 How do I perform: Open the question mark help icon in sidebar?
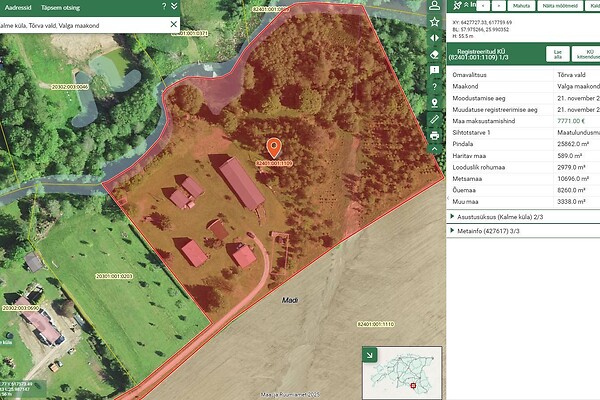(x=434, y=86)
